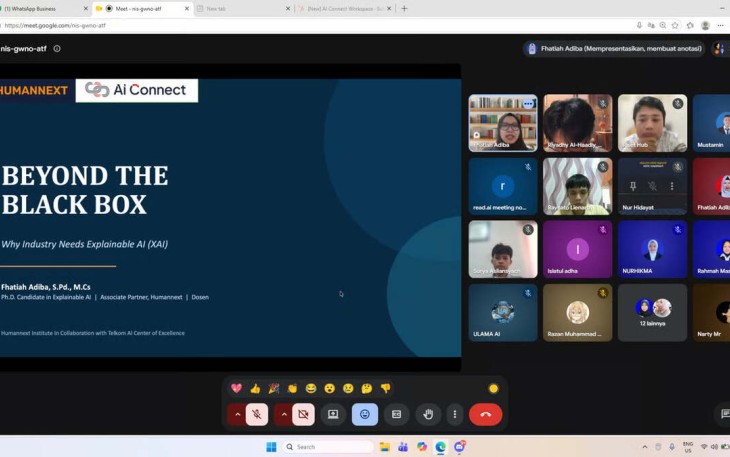Raise your hand

point(428,414)
